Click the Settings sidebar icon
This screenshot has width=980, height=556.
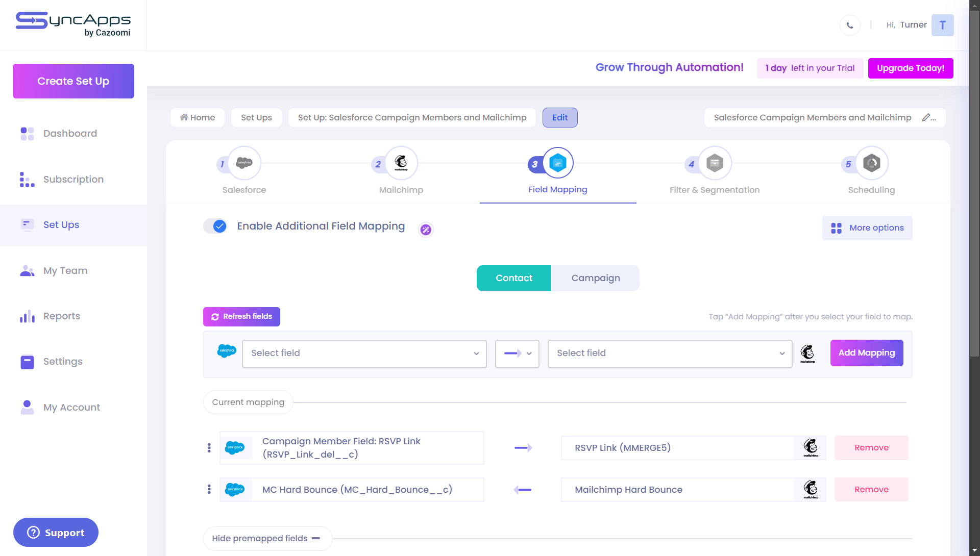tap(27, 362)
